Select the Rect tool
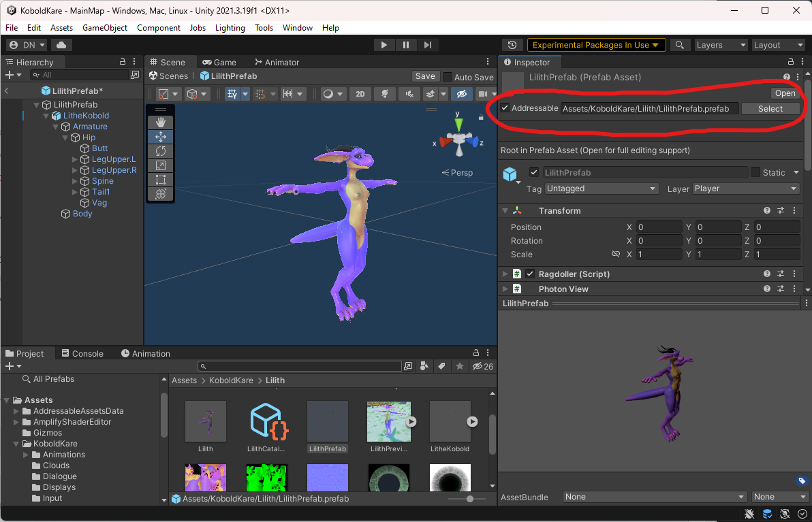The image size is (812, 522). point(161,180)
